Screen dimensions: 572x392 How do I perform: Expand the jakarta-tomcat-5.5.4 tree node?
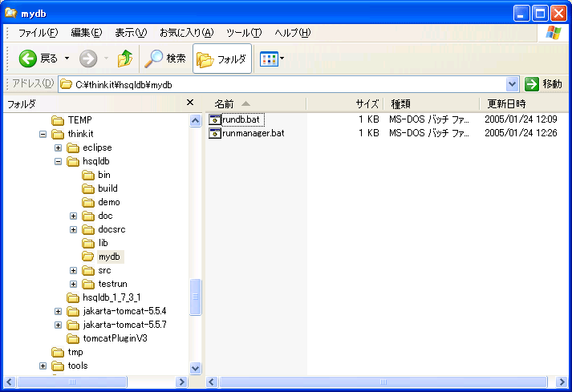point(58,311)
